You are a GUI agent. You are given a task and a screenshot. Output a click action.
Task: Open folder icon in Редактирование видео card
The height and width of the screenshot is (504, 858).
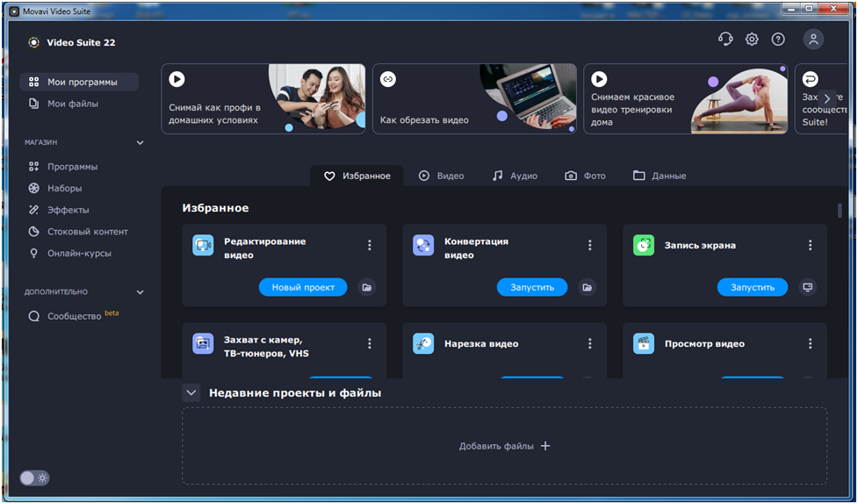366,287
